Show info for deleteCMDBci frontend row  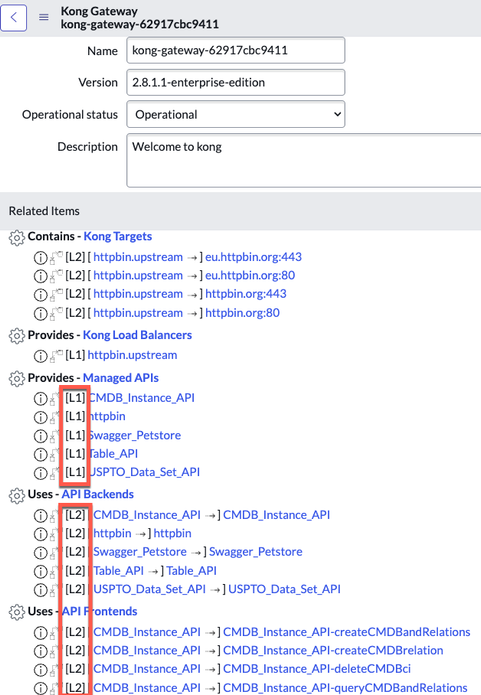(x=40, y=670)
